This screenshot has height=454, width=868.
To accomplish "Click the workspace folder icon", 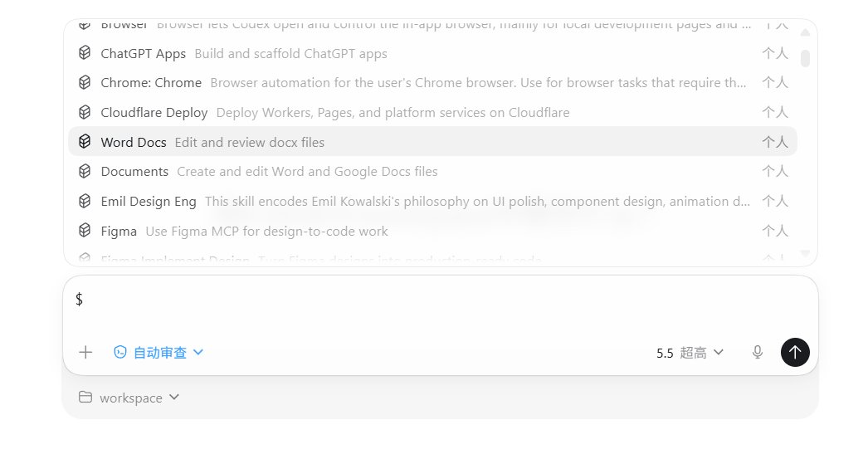I will click(x=85, y=397).
